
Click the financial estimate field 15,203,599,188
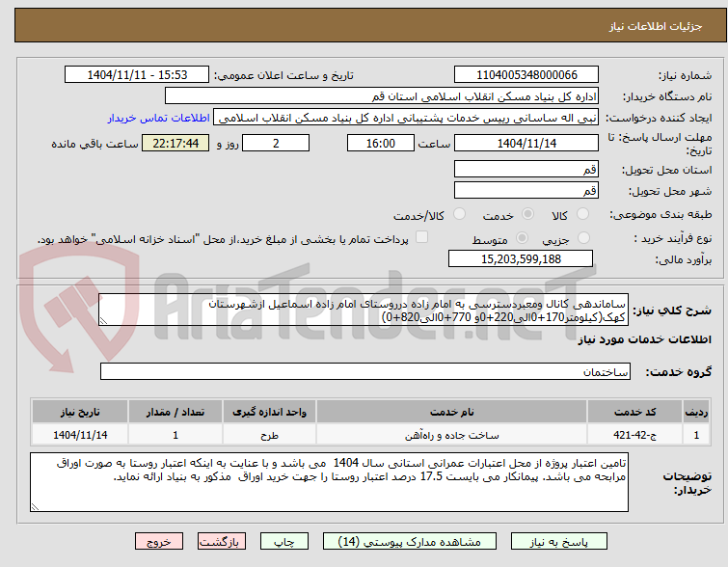(521, 258)
